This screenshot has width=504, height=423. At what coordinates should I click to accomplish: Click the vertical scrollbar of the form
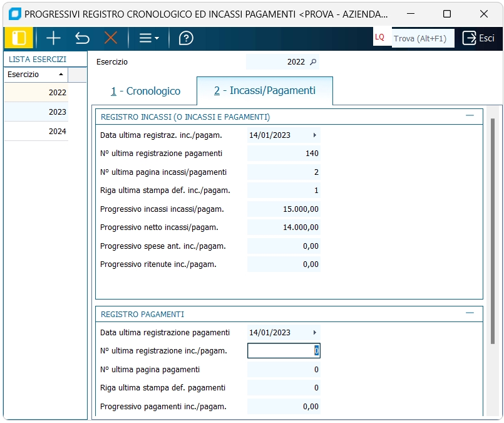[493, 232]
